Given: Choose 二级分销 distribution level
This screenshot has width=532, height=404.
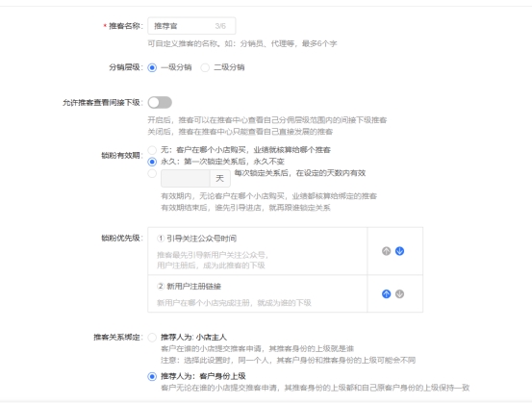Looking at the screenshot, I should click(x=205, y=67).
